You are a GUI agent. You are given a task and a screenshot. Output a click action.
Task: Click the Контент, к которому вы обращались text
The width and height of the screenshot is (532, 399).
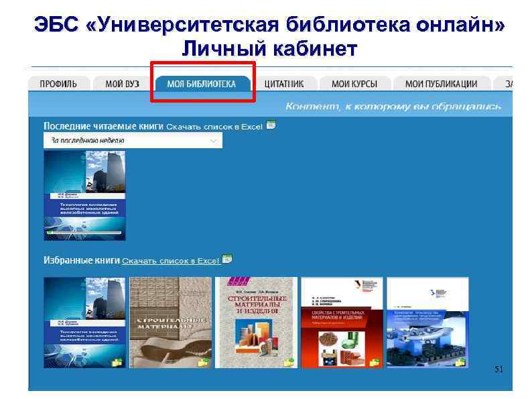pyautogui.click(x=393, y=107)
